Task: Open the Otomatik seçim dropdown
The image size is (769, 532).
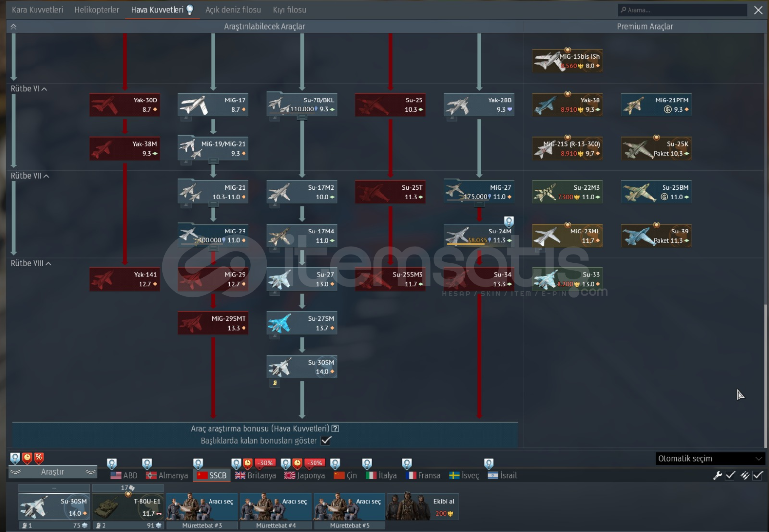Action: (710, 459)
